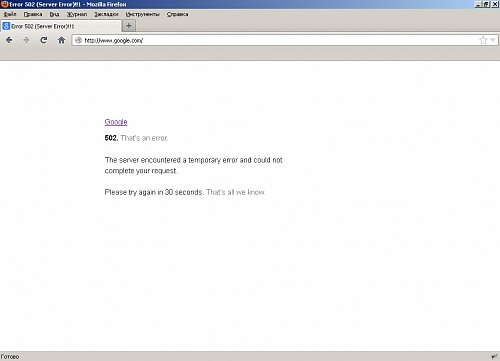Bookmark this page with the star icon
Screen dimensions: 500x361
click(483, 40)
